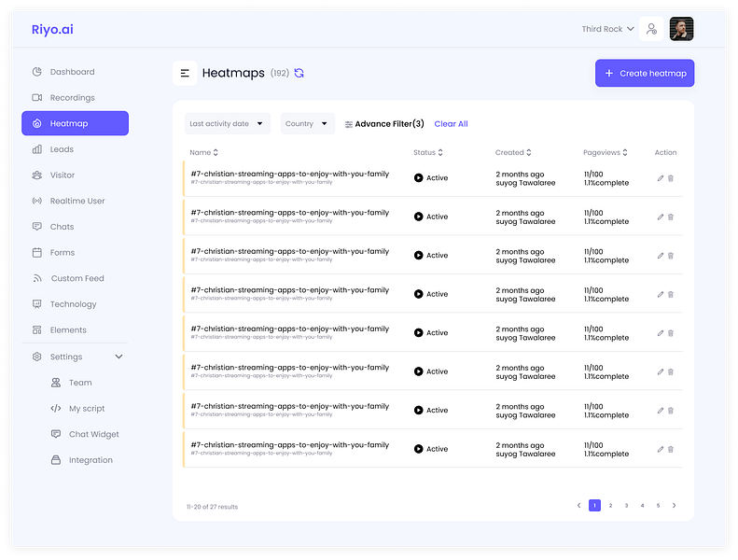Click the pencil edit icon in first heatmap row
This screenshot has width=738, height=560.
point(661,178)
